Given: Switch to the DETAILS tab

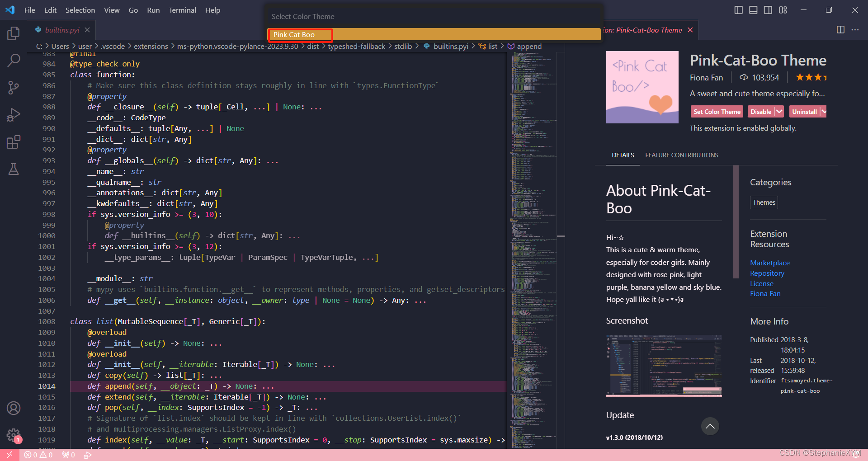Looking at the screenshot, I should click(x=623, y=155).
